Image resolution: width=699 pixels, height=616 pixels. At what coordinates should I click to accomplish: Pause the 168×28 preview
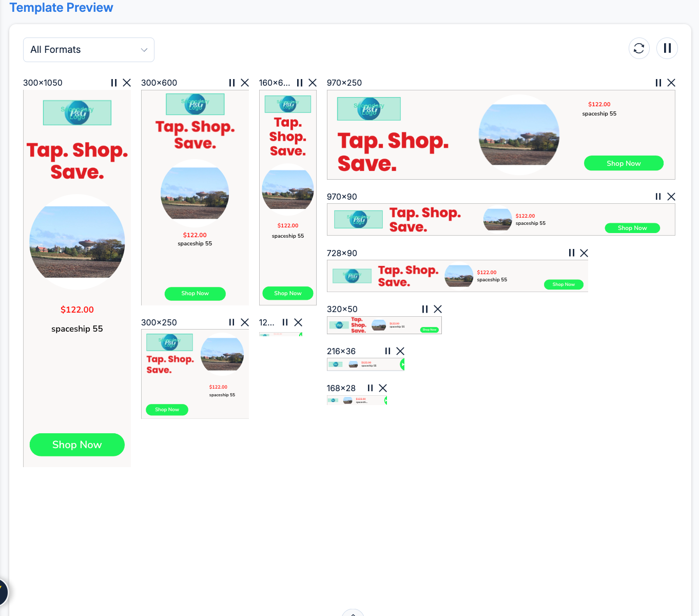(x=371, y=388)
